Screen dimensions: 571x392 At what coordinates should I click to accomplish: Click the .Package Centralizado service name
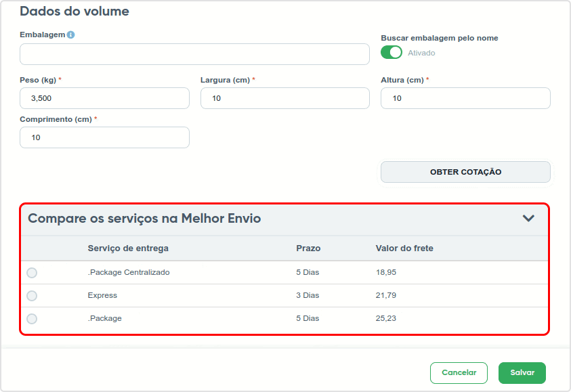(x=129, y=272)
